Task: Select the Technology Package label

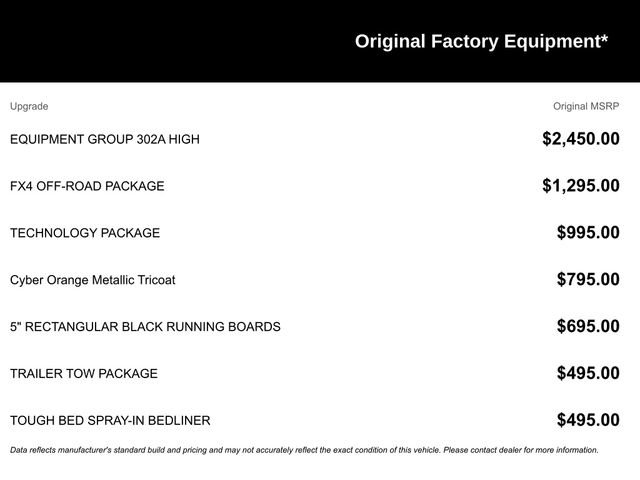Action: 85,233
